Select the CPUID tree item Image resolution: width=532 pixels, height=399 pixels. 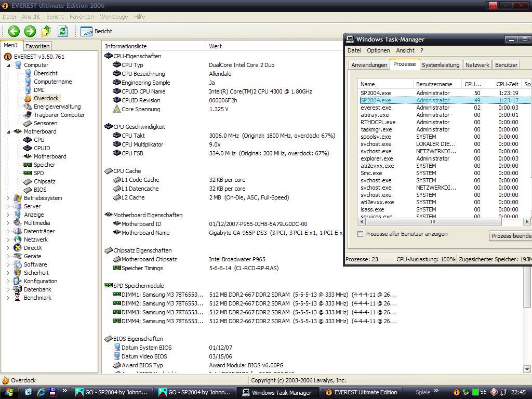pyautogui.click(x=42, y=148)
